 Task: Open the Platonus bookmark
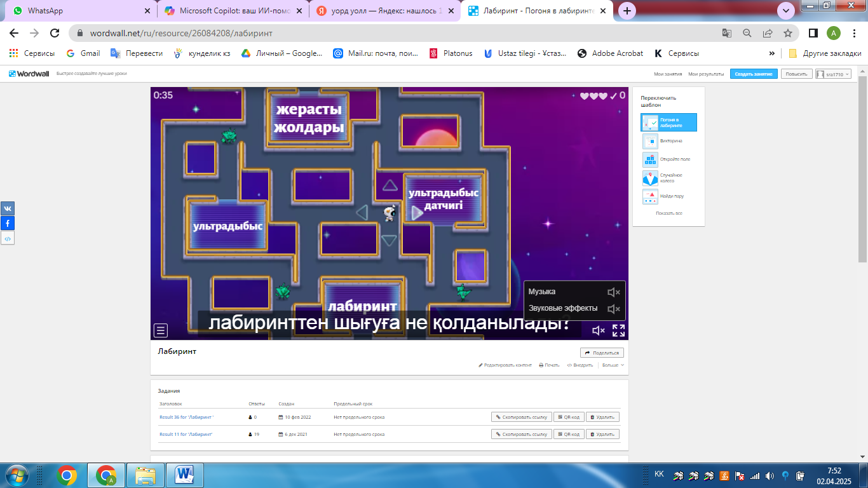tap(451, 53)
